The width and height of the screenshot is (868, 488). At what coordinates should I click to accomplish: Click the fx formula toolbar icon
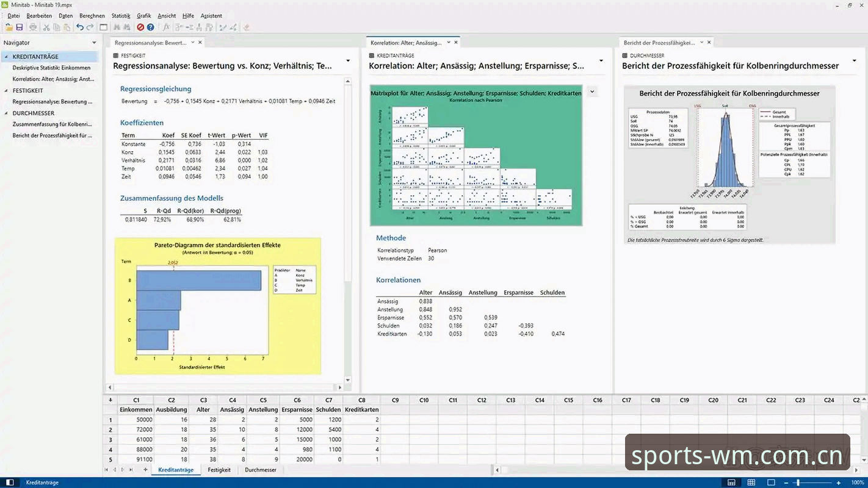click(x=166, y=27)
